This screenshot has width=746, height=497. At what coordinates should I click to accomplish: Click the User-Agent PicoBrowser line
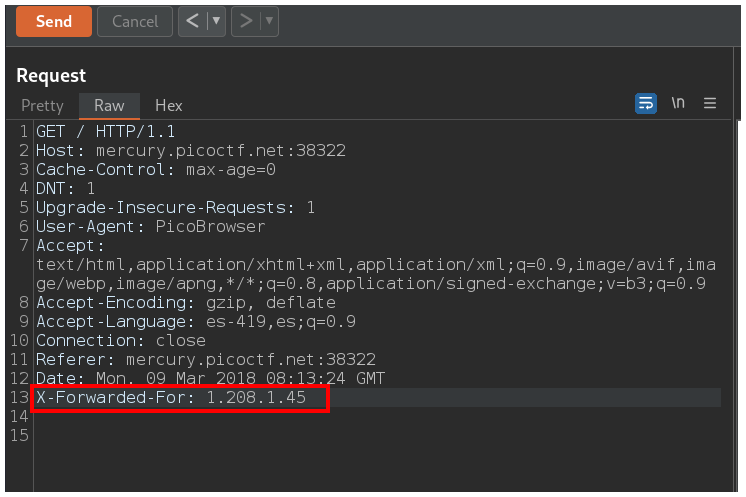150,227
